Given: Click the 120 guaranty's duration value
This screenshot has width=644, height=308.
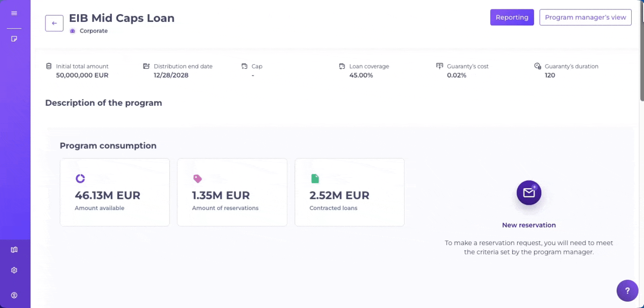Looking at the screenshot, I should pos(550,75).
